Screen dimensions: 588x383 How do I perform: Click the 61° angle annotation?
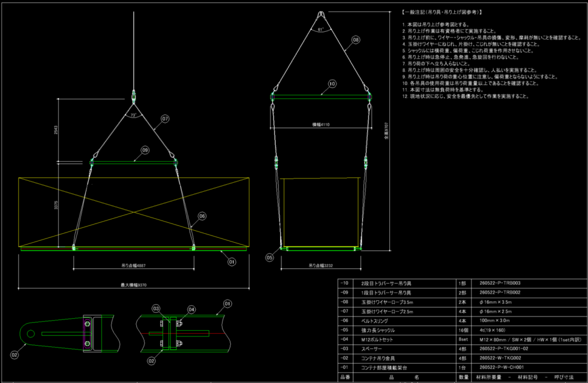(x=320, y=29)
